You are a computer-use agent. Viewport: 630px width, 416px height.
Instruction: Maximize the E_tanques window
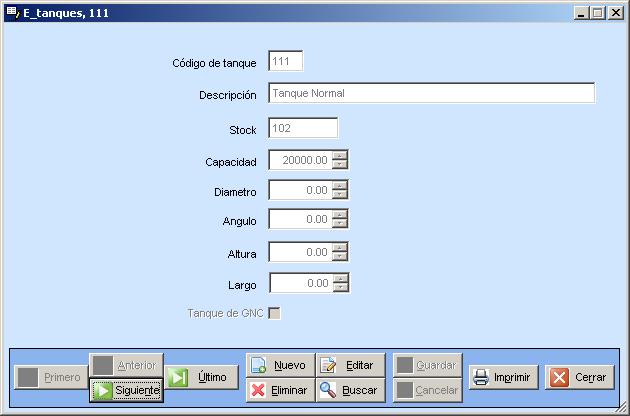click(x=597, y=13)
